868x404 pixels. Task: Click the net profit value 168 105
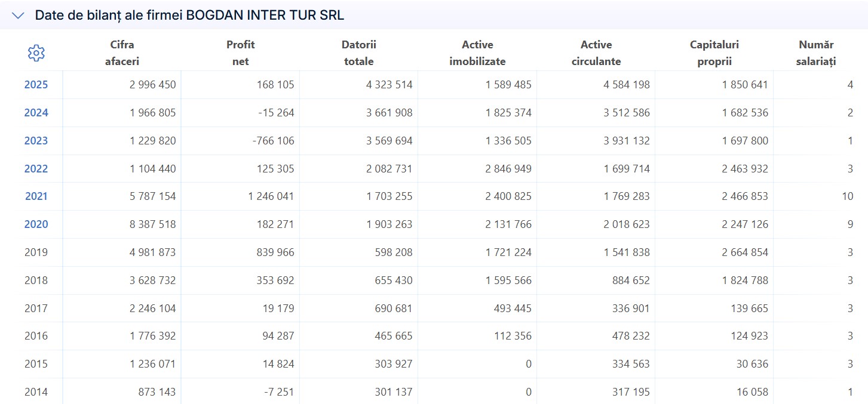[275, 85]
